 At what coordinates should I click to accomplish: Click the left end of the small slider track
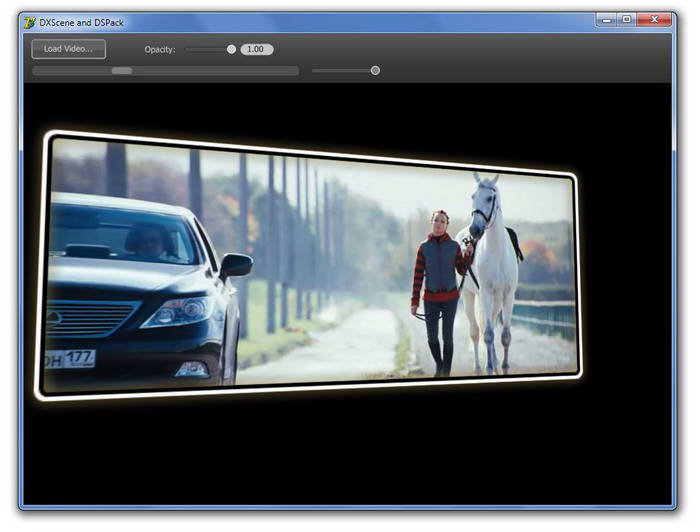pos(317,70)
